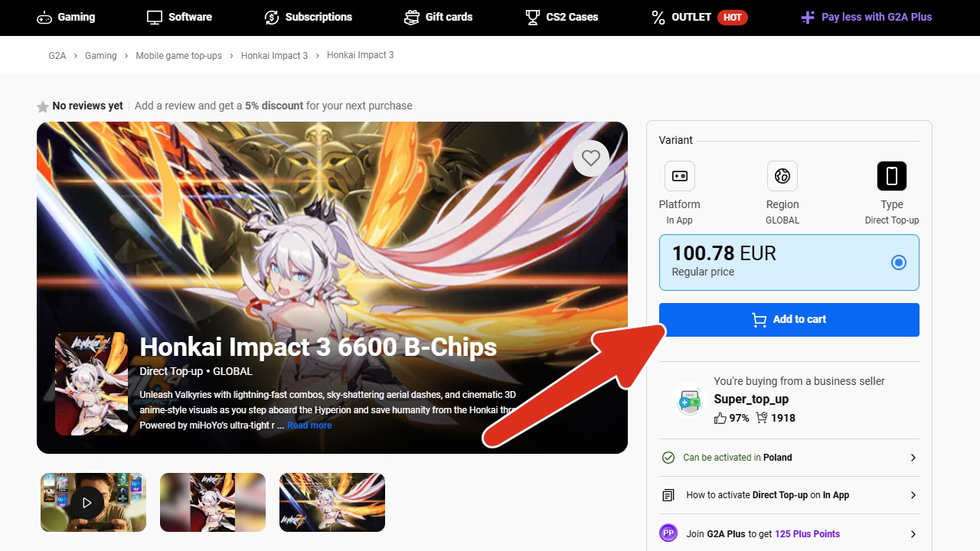Viewport: 980px width, 551px height.
Task: Add the item to cart
Action: click(789, 320)
